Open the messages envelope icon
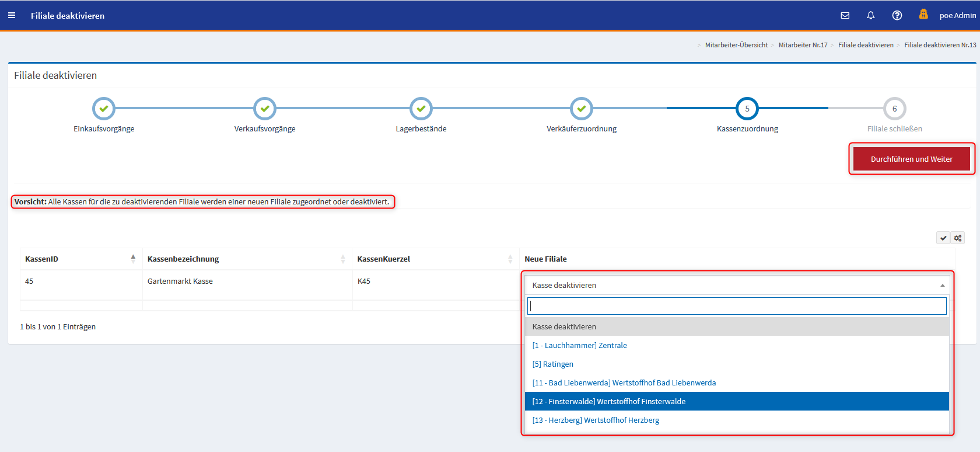The height and width of the screenshot is (452, 980). point(845,16)
